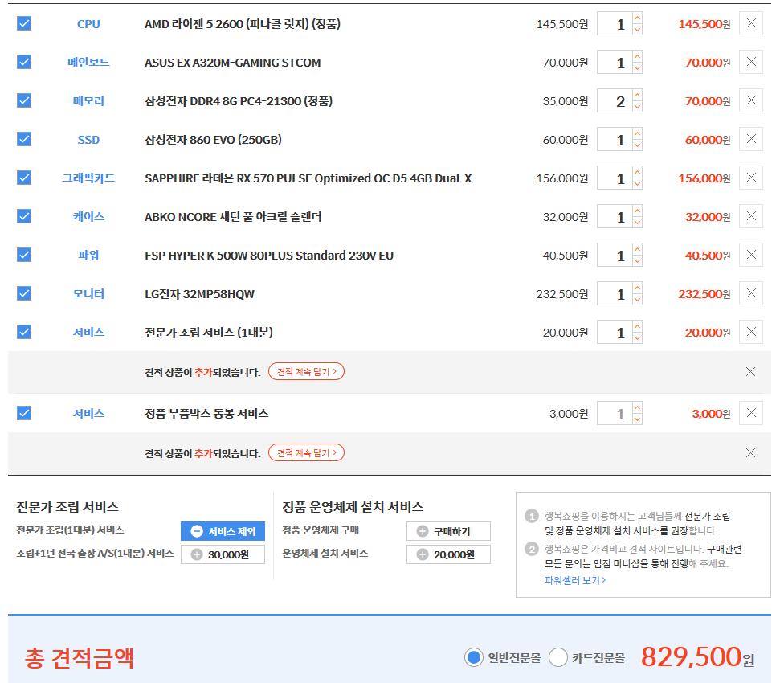784x683 pixels.
Task: Open FSP HYPER K 500W product name
Action: point(269,256)
